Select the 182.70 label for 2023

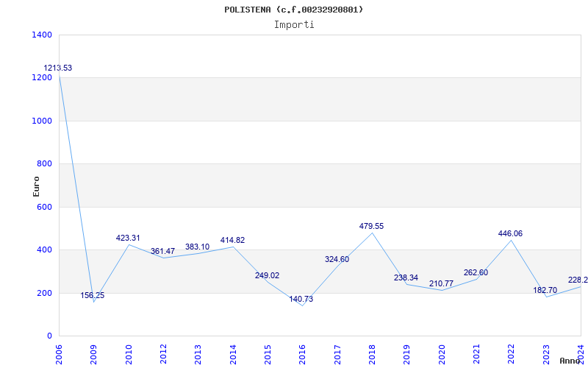[545, 291]
